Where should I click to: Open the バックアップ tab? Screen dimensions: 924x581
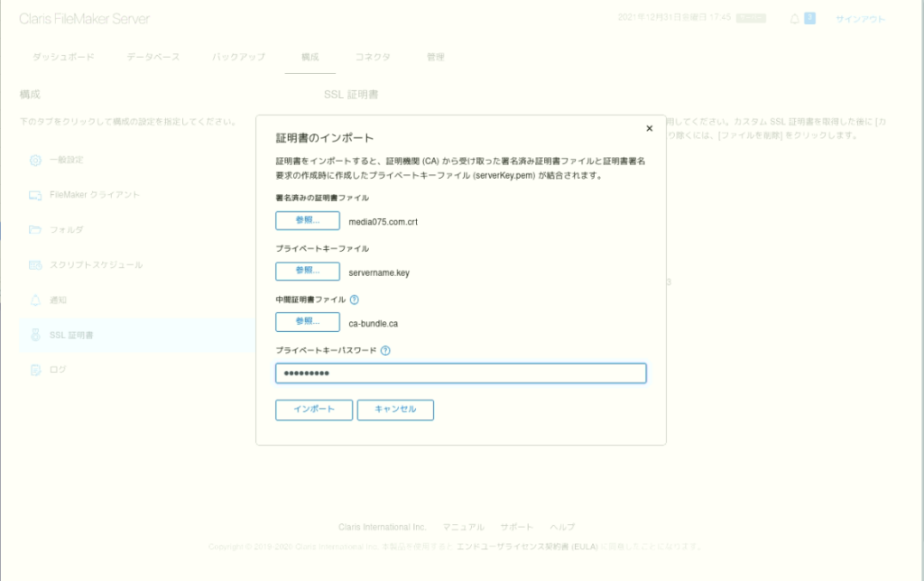(238, 57)
